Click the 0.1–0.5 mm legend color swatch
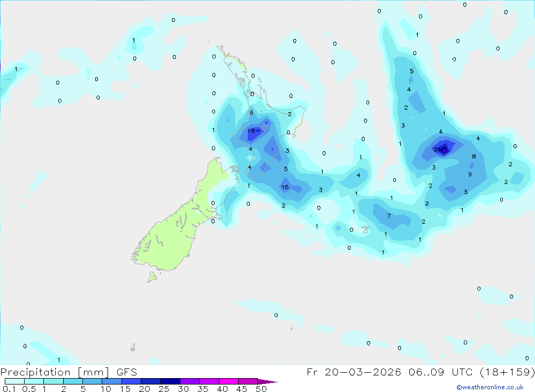The width and height of the screenshot is (535, 392). 14,381
